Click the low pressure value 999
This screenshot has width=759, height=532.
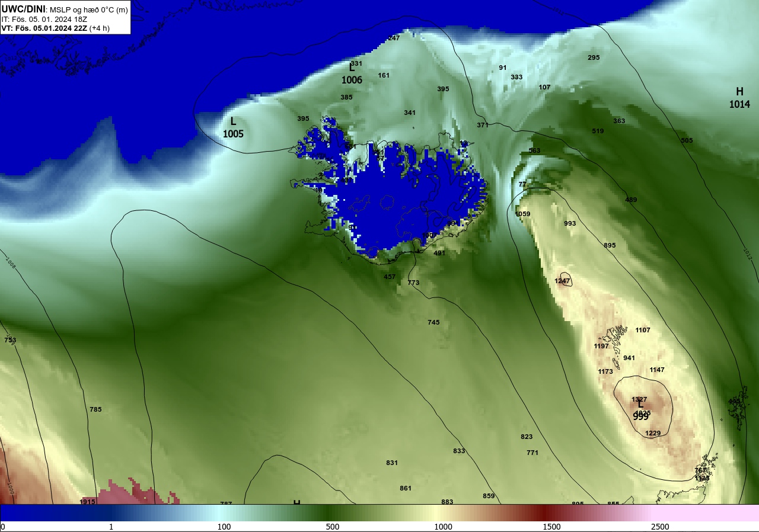640,416
